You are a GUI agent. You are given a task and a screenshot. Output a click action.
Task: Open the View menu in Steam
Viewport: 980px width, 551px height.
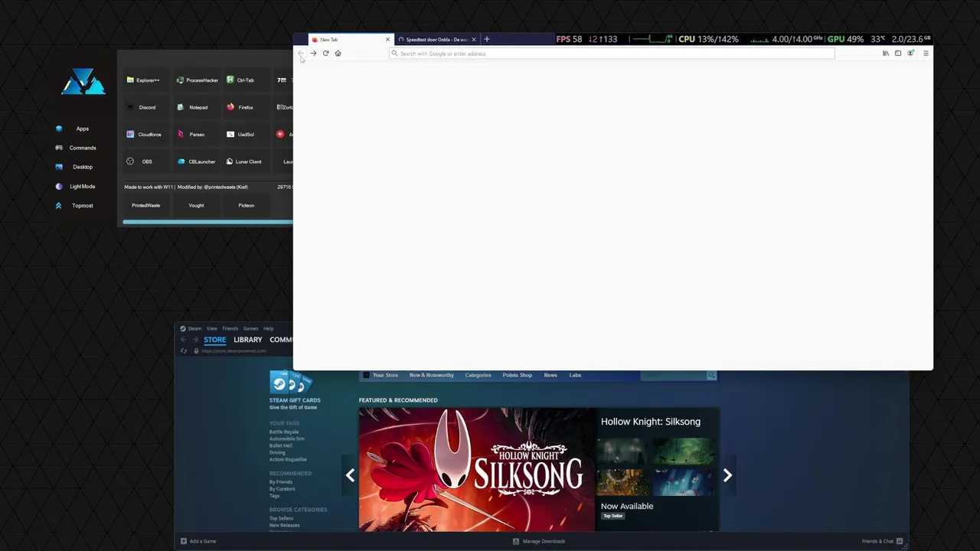click(x=211, y=328)
